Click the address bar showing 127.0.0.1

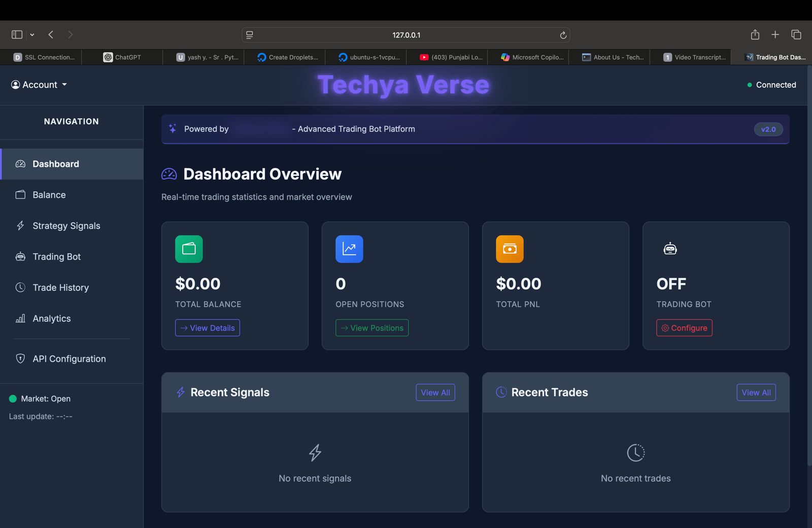click(x=405, y=35)
